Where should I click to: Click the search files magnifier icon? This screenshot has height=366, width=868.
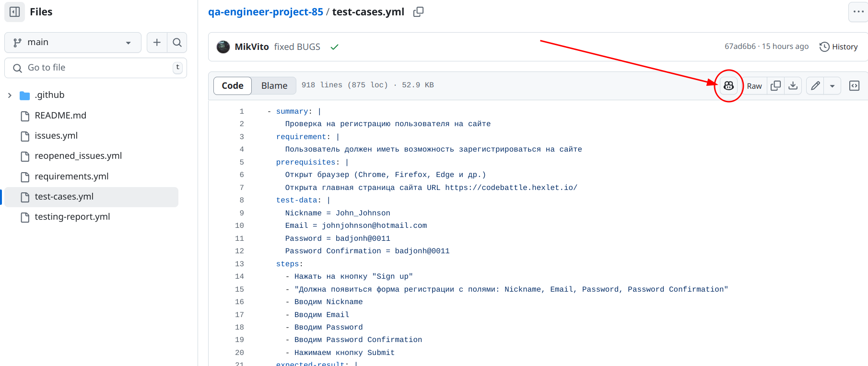tap(177, 43)
